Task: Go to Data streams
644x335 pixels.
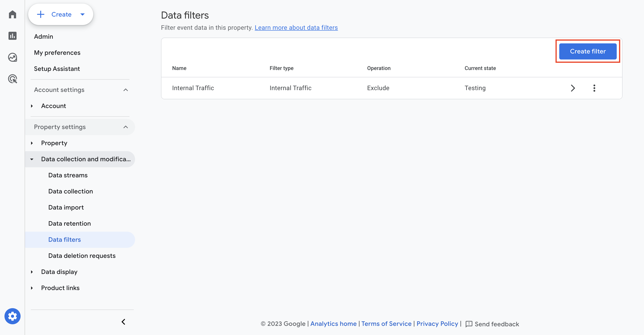Action: (68, 175)
